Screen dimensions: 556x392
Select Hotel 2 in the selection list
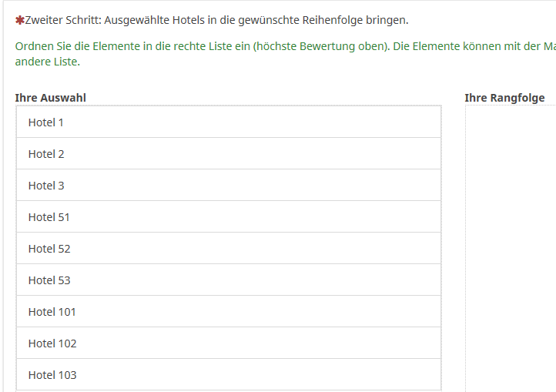[x=228, y=154]
